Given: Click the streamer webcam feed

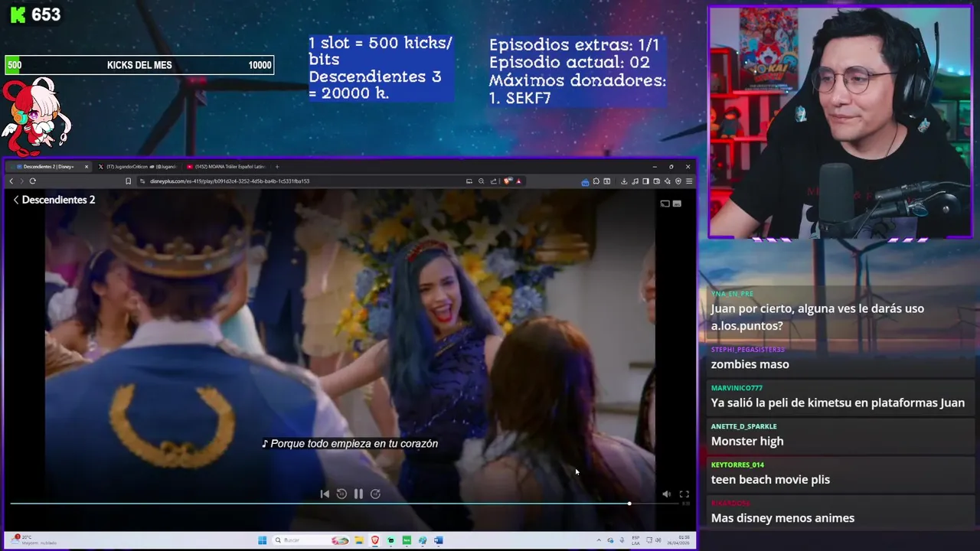Looking at the screenshot, I should click(840, 122).
